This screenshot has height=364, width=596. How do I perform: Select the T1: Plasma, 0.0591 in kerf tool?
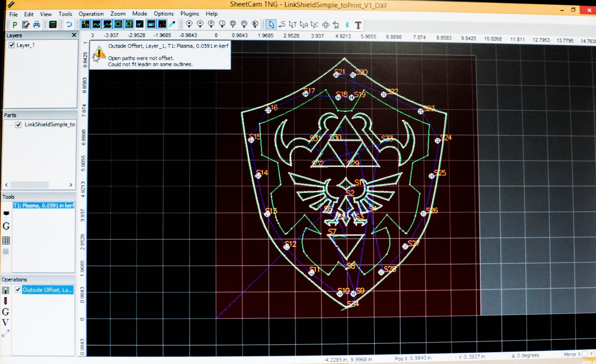click(44, 205)
